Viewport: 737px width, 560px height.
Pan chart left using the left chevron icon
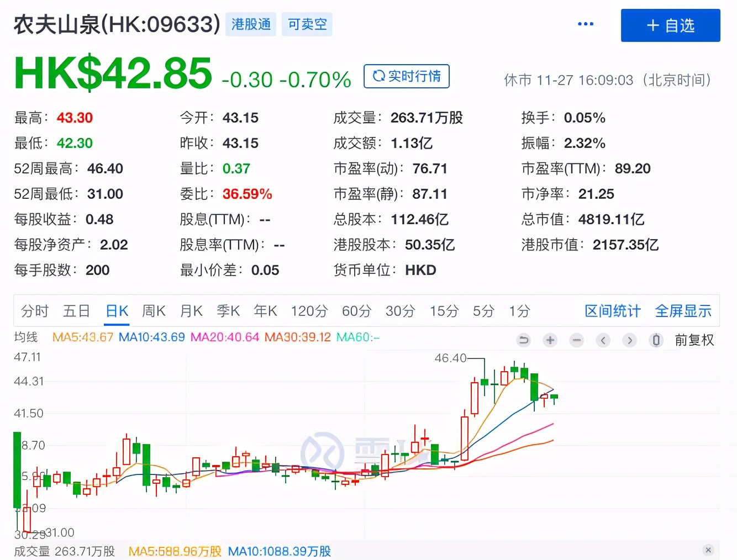[x=603, y=340]
